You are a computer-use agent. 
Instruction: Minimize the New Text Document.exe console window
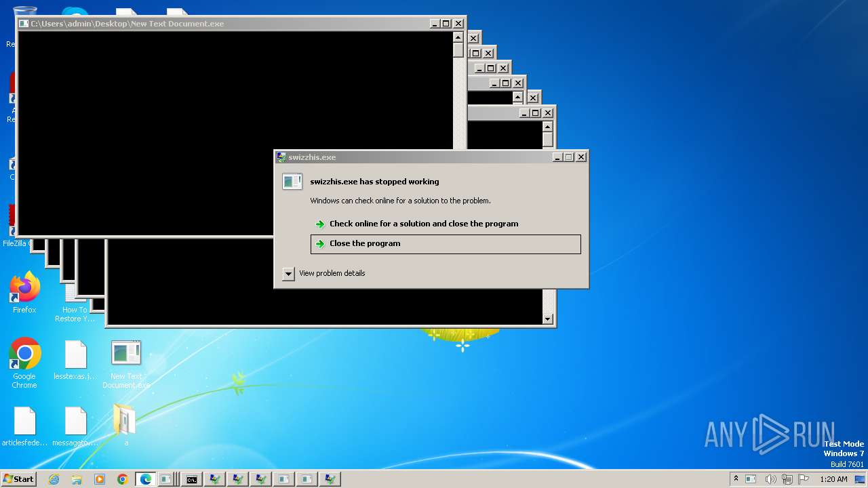tap(435, 24)
